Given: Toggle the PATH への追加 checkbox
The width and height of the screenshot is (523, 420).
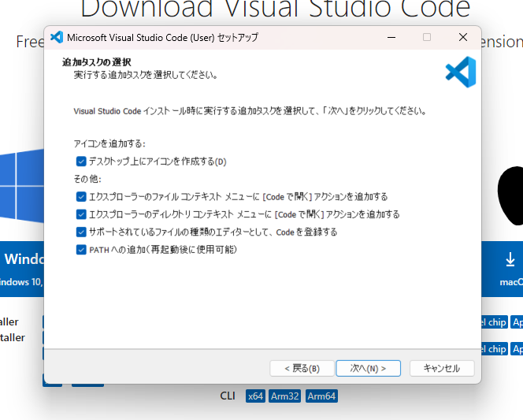Looking at the screenshot, I should (81, 250).
